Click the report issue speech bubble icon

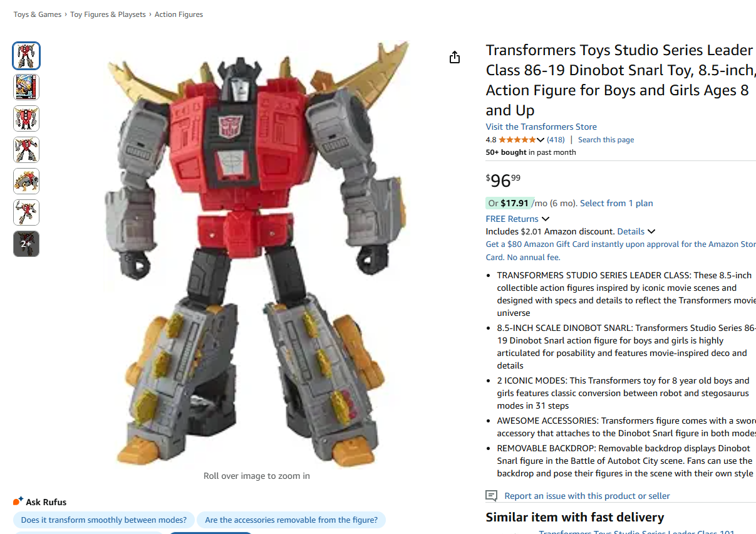pyautogui.click(x=492, y=496)
